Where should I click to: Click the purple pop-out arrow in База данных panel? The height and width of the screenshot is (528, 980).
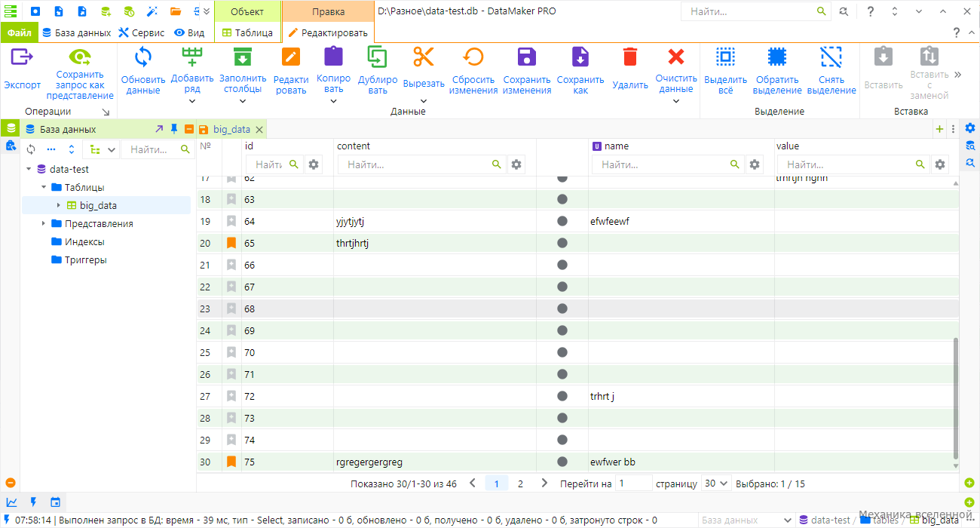(159, 129)
